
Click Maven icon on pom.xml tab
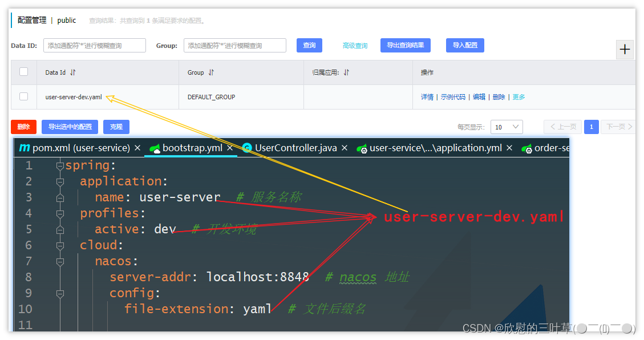(x=25, y=148)
